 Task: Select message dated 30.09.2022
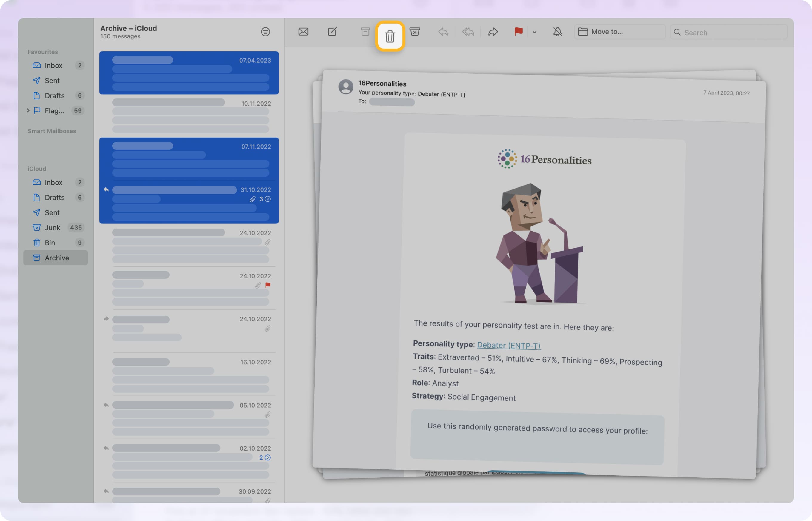click(189, 493)
